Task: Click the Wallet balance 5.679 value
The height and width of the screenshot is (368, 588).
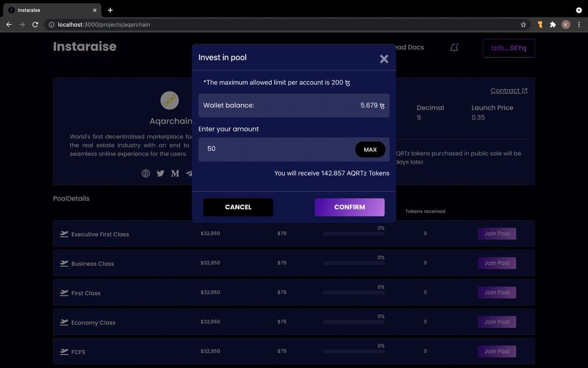Action: pyautogui.click(x=373, y=105)
